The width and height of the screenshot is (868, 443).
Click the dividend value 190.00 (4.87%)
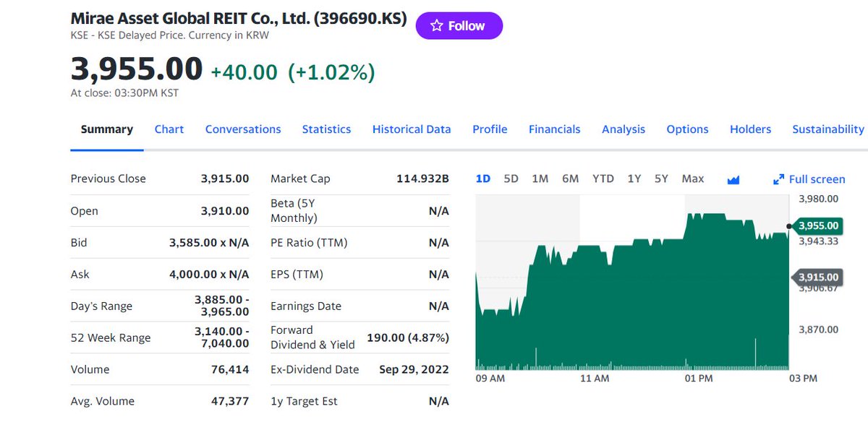point(408,338)
